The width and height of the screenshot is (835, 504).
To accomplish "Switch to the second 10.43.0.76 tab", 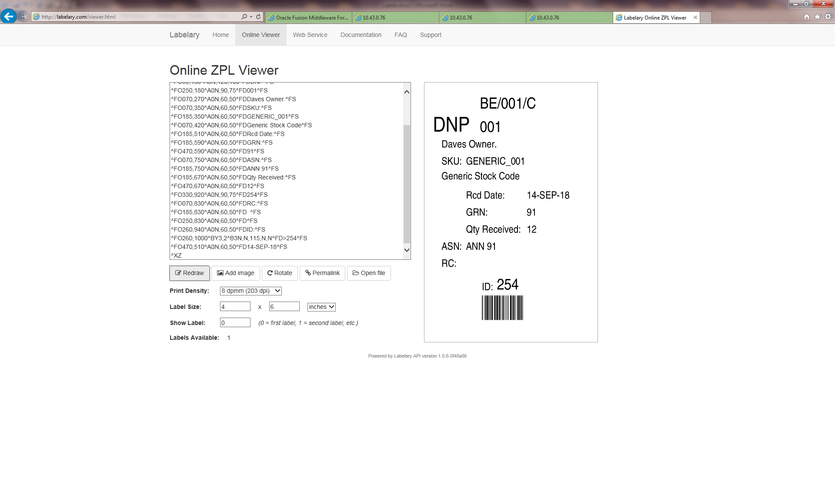I will (x=482, y=18).
